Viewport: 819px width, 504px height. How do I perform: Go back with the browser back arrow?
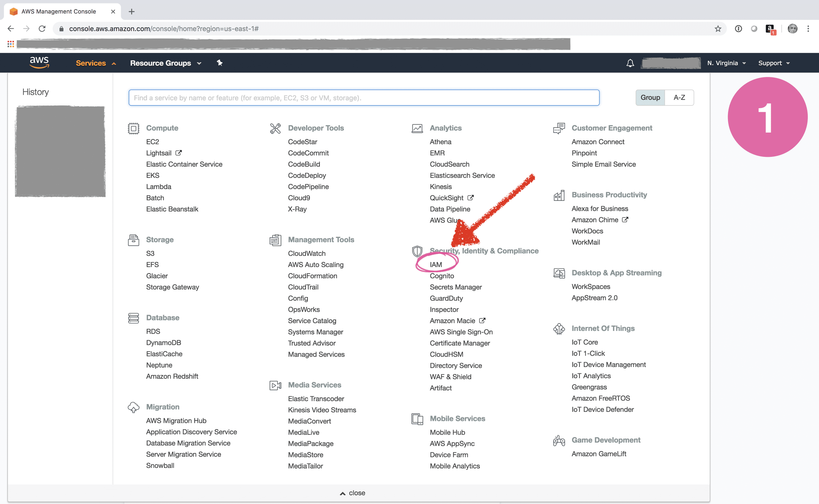[x=11, y=29]
